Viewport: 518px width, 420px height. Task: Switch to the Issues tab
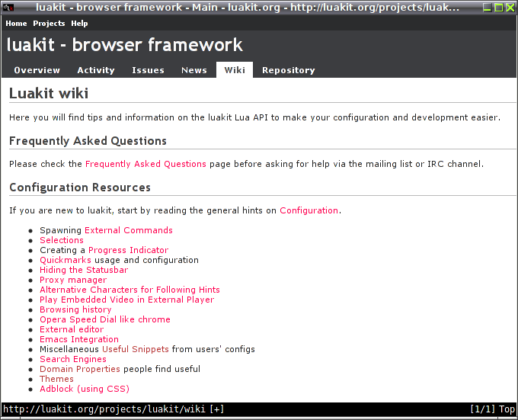click(x=148, y=70)
